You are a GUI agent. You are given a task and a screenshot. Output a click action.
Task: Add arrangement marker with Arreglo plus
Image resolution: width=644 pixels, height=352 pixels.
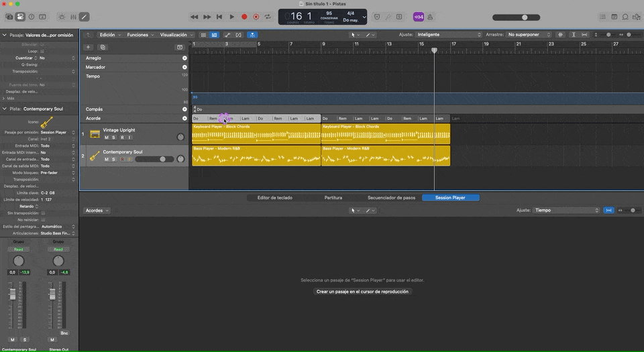184,58
